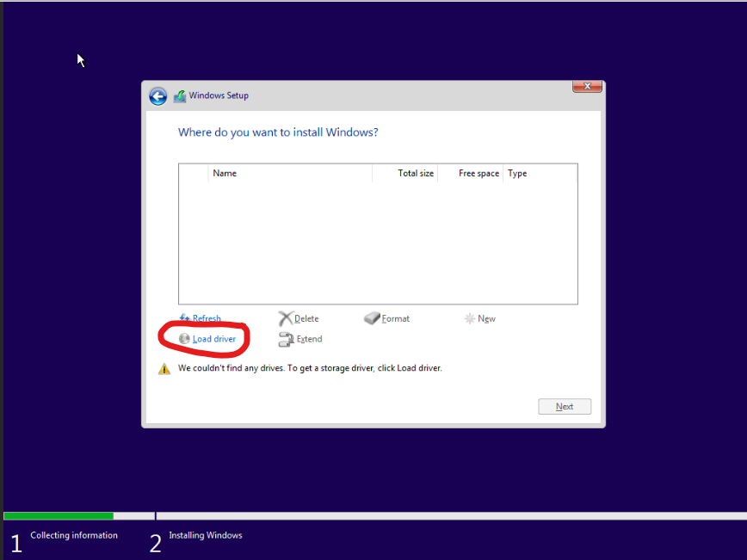Click the Extend partition icon
This screenshot has width=747, height=560.
tap(286, 339)
